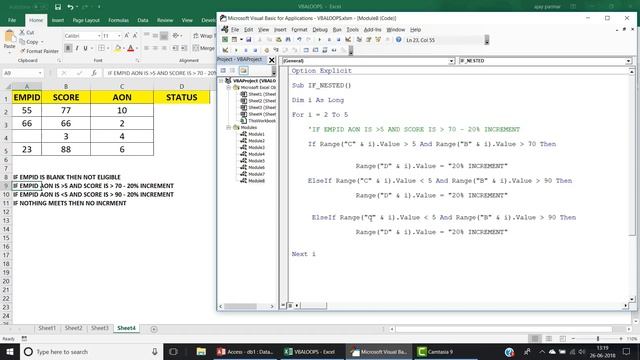Click the Break icon in VBA Standard toolbar
The width and height of the screenshot is (640, 360).
pos(329,40)
